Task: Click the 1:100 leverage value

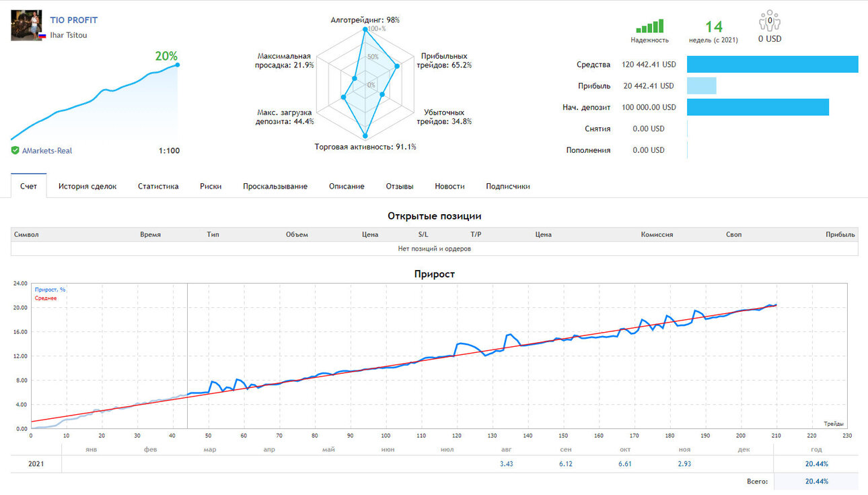Action: click(x=170, y=151)
